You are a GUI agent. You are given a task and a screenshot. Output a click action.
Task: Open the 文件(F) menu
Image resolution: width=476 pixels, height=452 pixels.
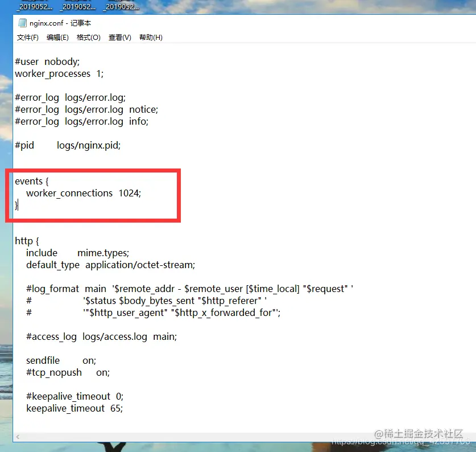pos(28,38)
